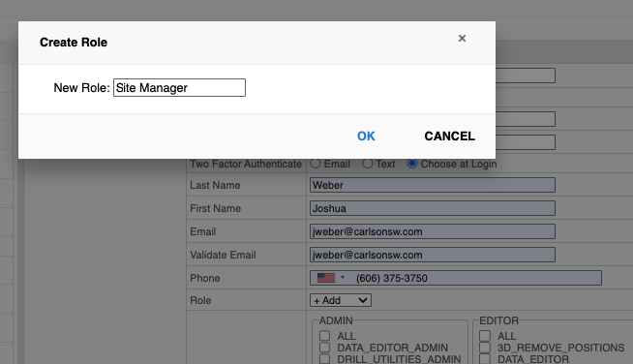Confirm role creation with OK
This screenshot has height=364, width=633.
click(366, 136)
